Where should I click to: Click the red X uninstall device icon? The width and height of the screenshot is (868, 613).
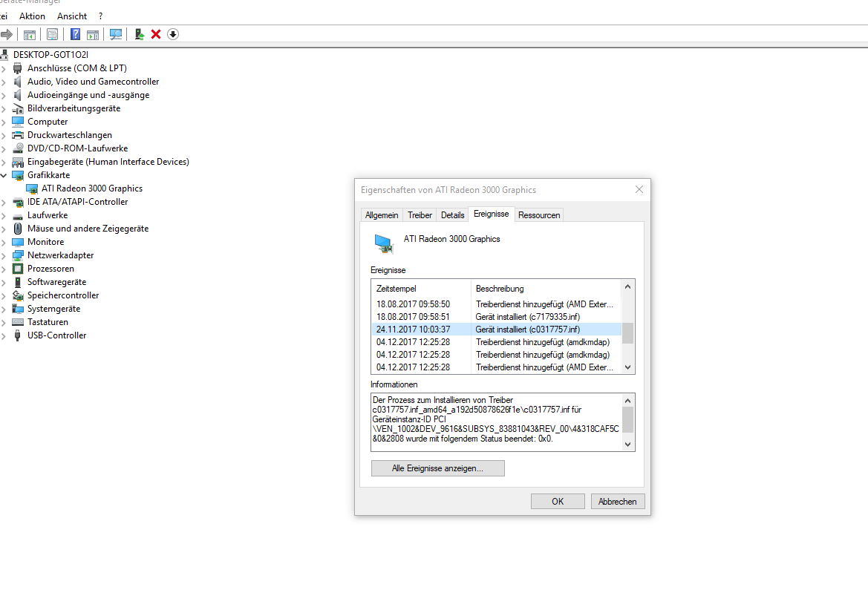[x=156, y=34]
